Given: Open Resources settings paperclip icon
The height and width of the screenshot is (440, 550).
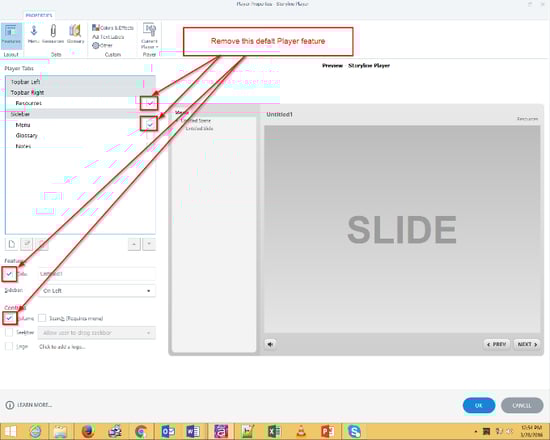Looking at the screenshot, I should (53, 34).
